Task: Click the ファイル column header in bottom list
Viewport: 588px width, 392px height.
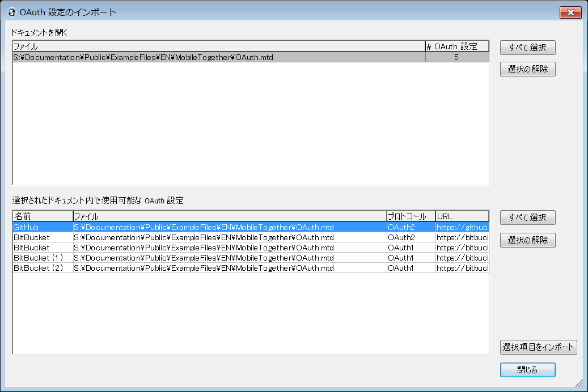Action: (x=230, y=216)
